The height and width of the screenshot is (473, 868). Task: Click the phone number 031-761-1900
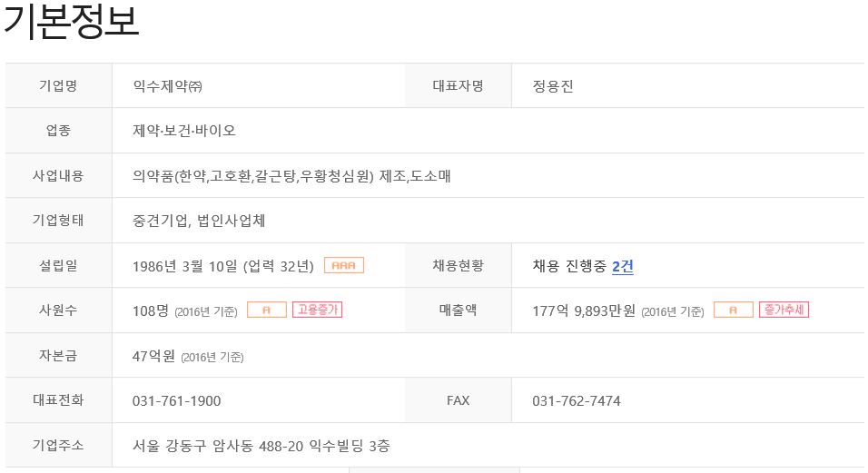pyautogui.click(x=176, y=401)
